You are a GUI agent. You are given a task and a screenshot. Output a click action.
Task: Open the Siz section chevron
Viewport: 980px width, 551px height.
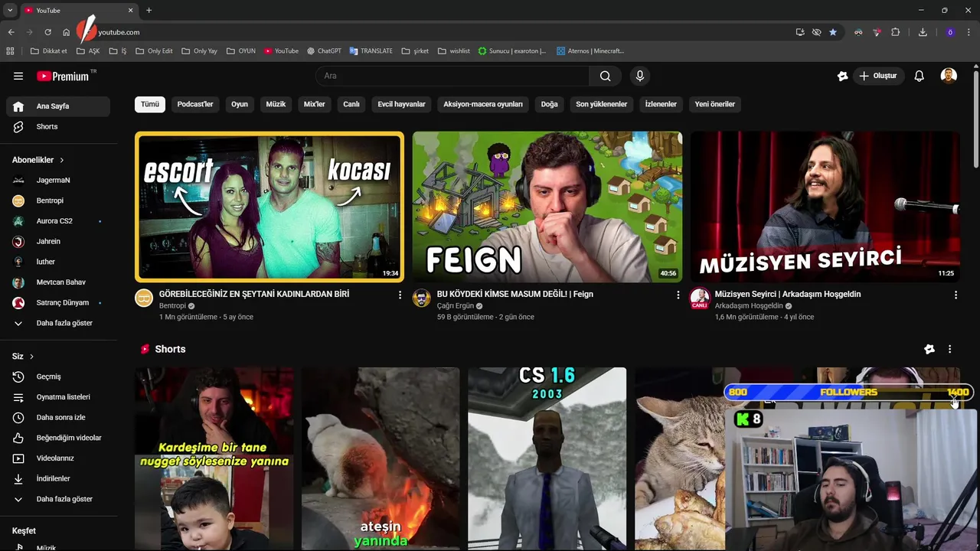(x=31, y=357)
